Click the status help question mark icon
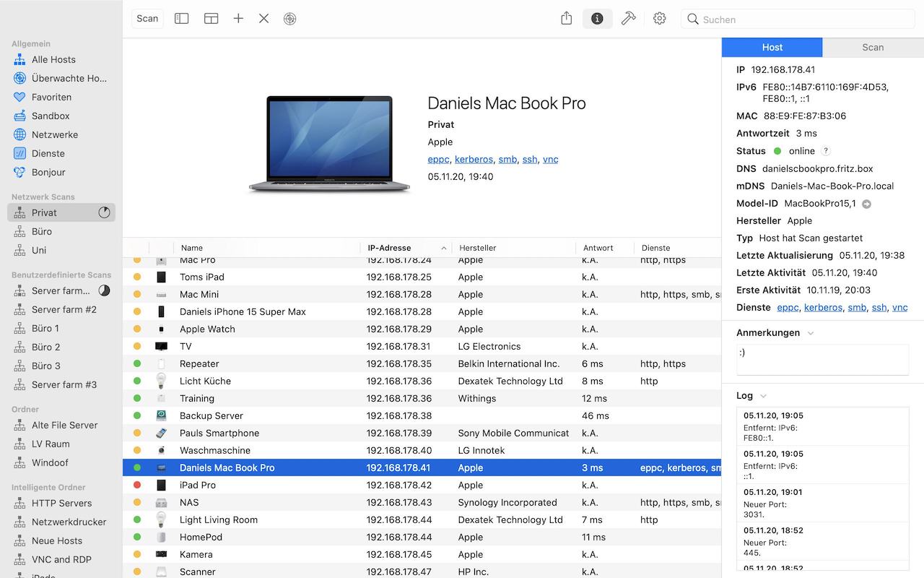Viewport: 924px width, 578px height. click(826, 151)
